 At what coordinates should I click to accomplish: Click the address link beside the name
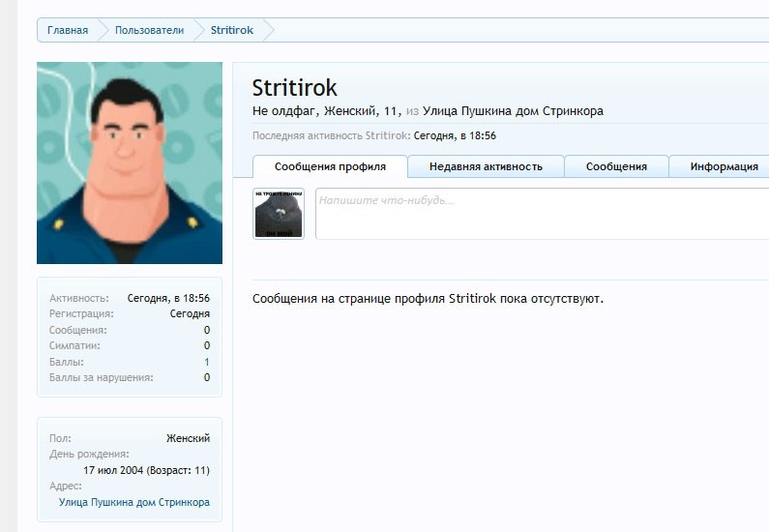coord(513,111)
